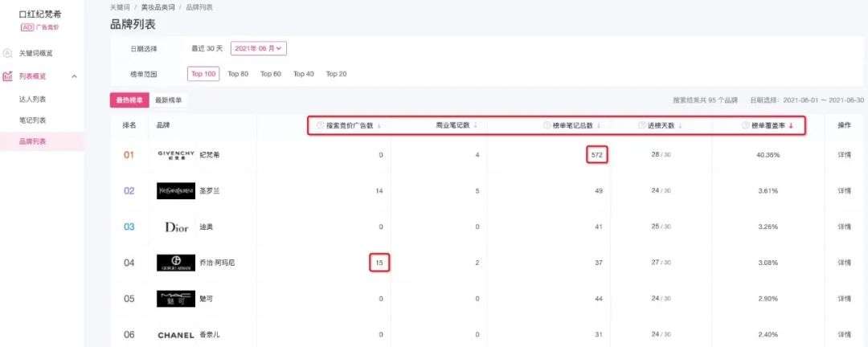Open 笔记列表 in the sidebar

coord(32,120)
